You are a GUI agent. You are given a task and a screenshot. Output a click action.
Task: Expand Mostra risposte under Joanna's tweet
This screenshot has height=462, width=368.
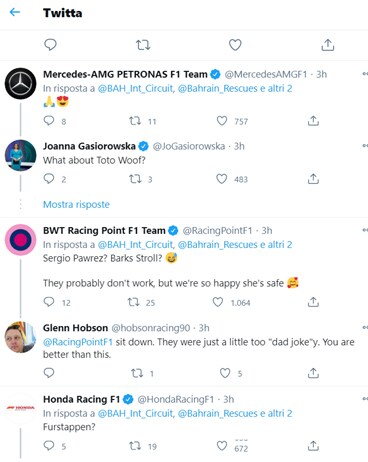[76, 204]
